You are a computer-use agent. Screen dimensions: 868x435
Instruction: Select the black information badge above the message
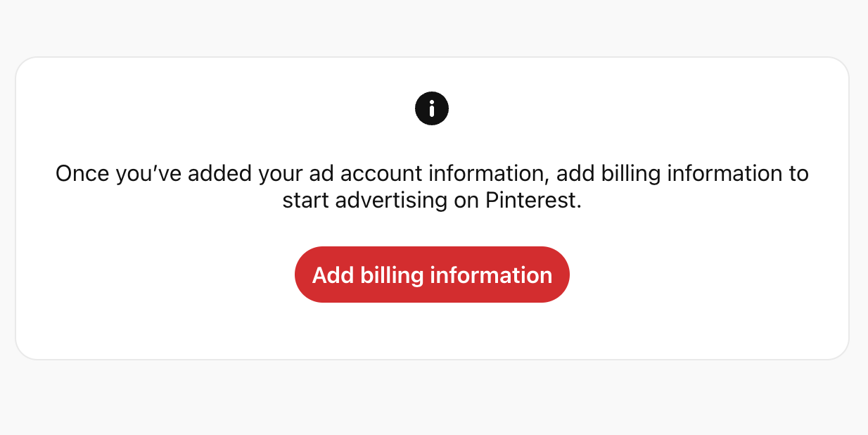coord(431,108)
